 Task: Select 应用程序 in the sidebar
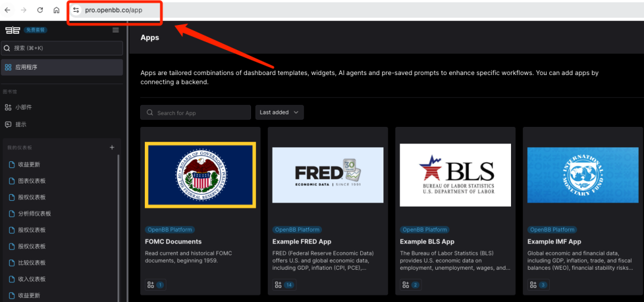(62, 67)
